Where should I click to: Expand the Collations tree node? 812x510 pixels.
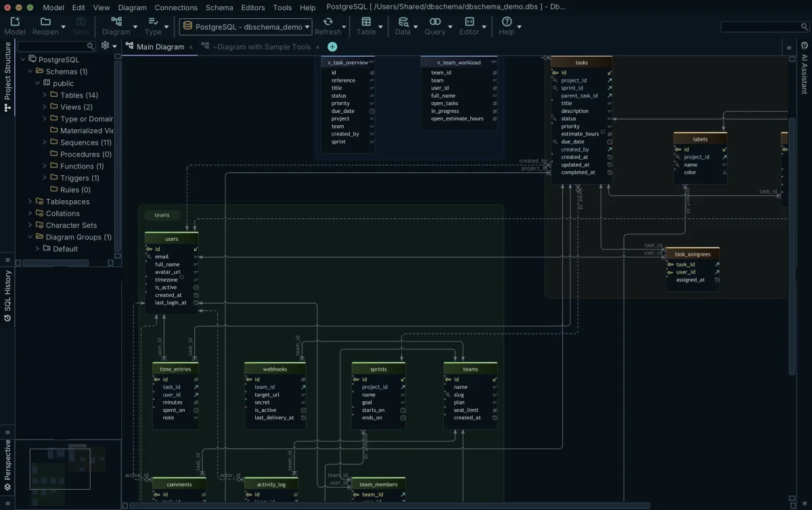pyautogui.click(x=30, y=213)
